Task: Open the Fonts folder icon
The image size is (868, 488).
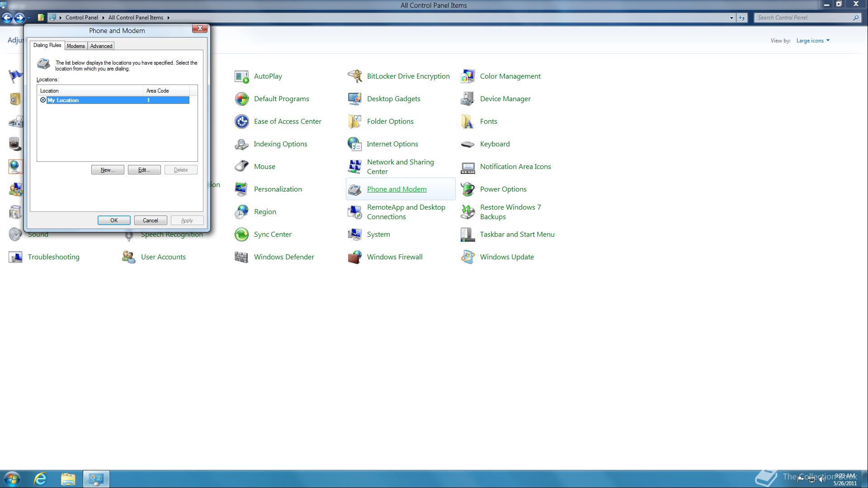Action: pyautogui.click(x=467, y=122)
